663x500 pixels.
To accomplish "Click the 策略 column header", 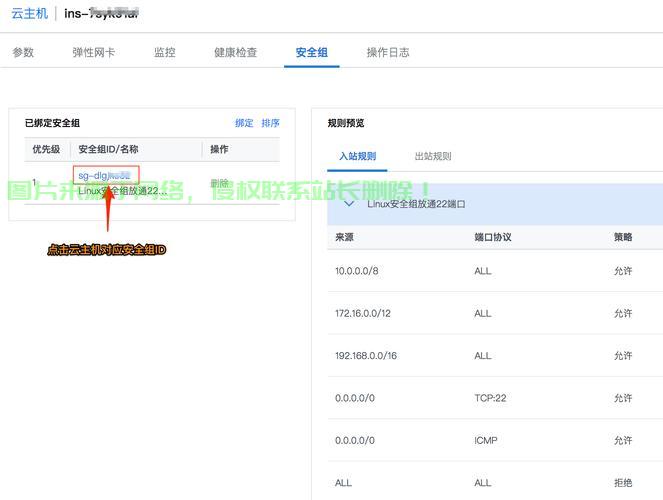I will click(623, 237).
